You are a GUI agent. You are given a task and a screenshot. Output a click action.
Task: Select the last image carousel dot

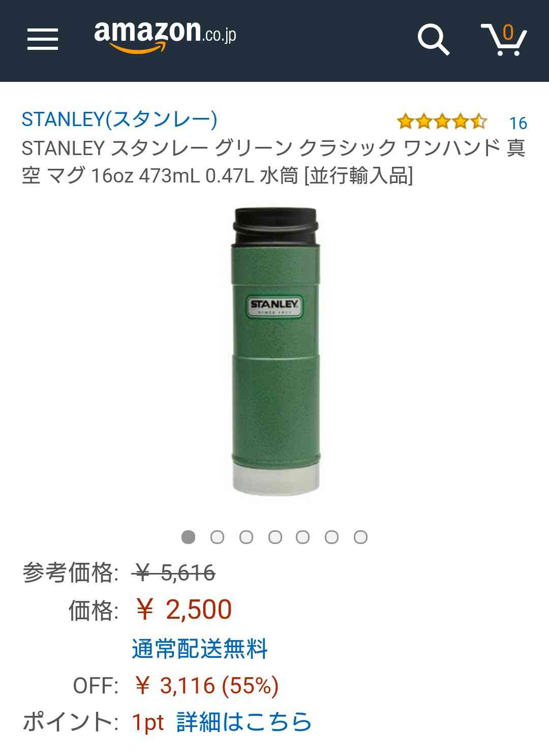tap(361, 537)
